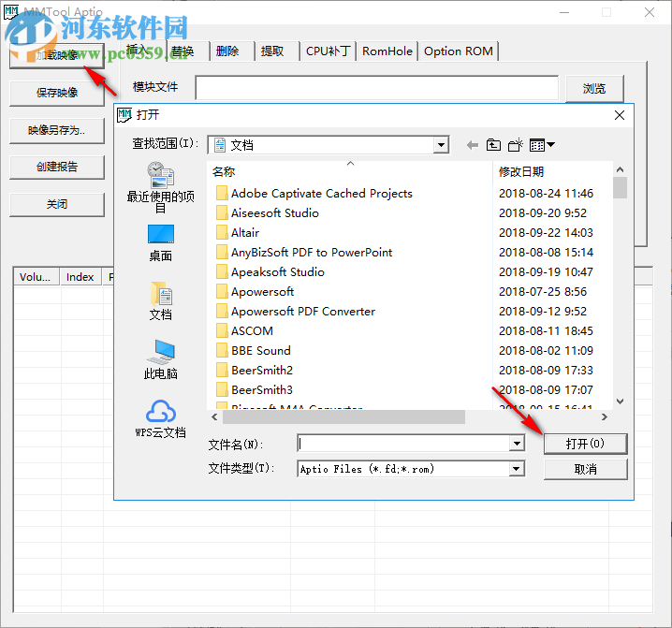The height and width of the screenshot is (628, 672).
Task: Click Save Image As 映像另存为 button
Action: pyautogui.click(x=57, y=130)
